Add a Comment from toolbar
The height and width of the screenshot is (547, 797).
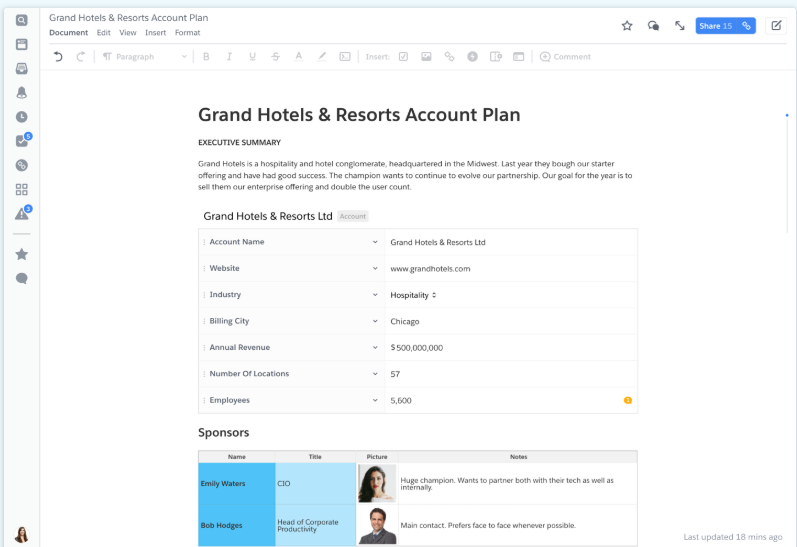(565, 56)
